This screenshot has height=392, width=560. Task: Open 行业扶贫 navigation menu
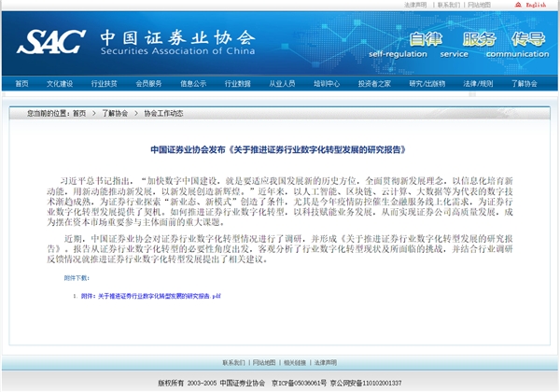coord(105,84)
